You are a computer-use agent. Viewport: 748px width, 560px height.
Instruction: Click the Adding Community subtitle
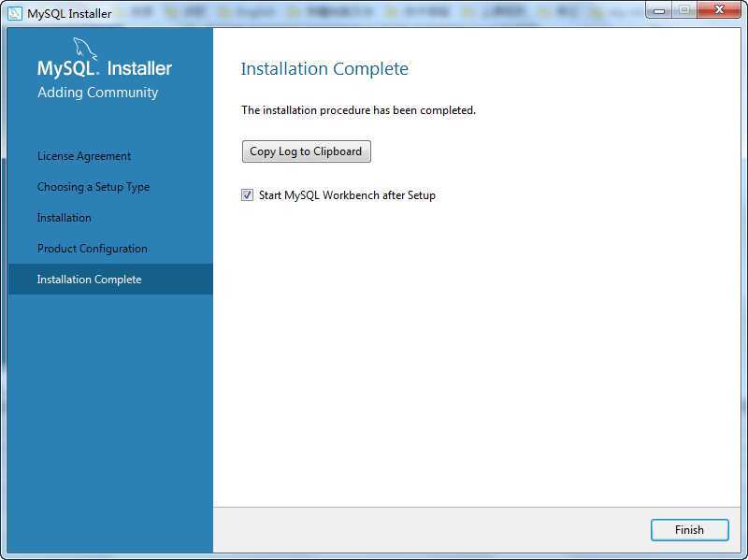coord(98,93)
